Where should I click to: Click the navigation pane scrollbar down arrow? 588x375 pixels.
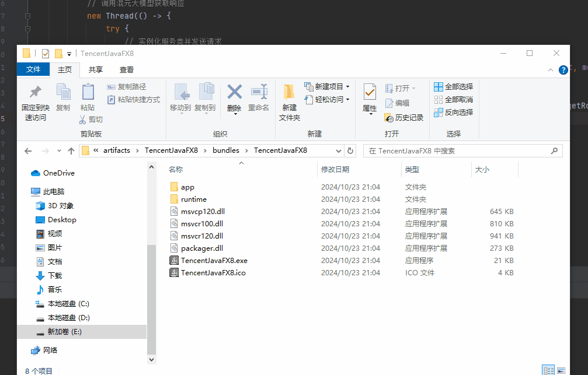[x=151, y=360]
